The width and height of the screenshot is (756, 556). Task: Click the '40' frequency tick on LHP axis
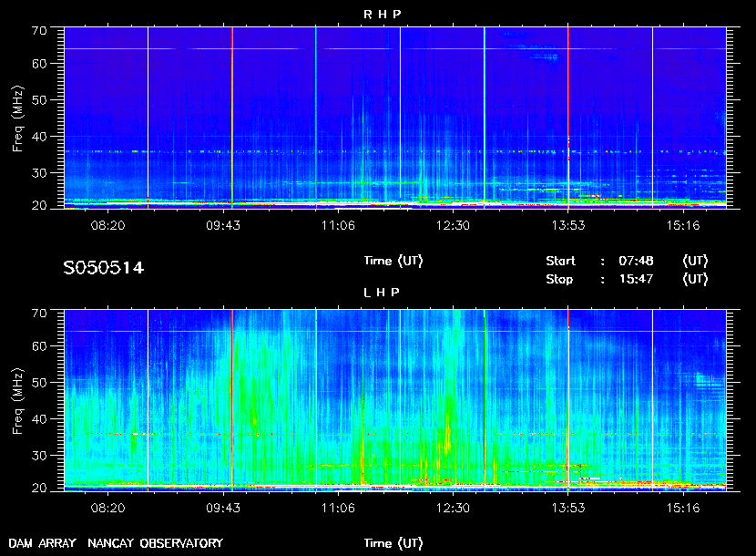coord(39,419)
